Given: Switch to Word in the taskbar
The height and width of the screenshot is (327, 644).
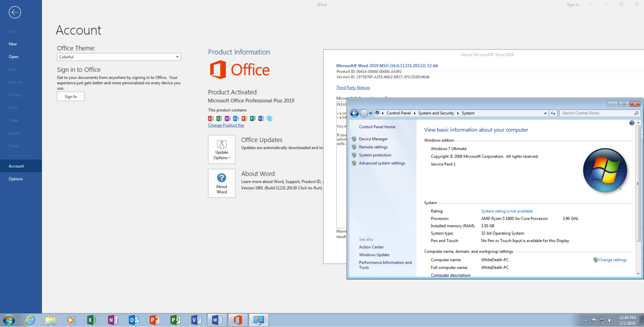Looking at the screenshot, I should pyautogui.click(x=217, y=320).
